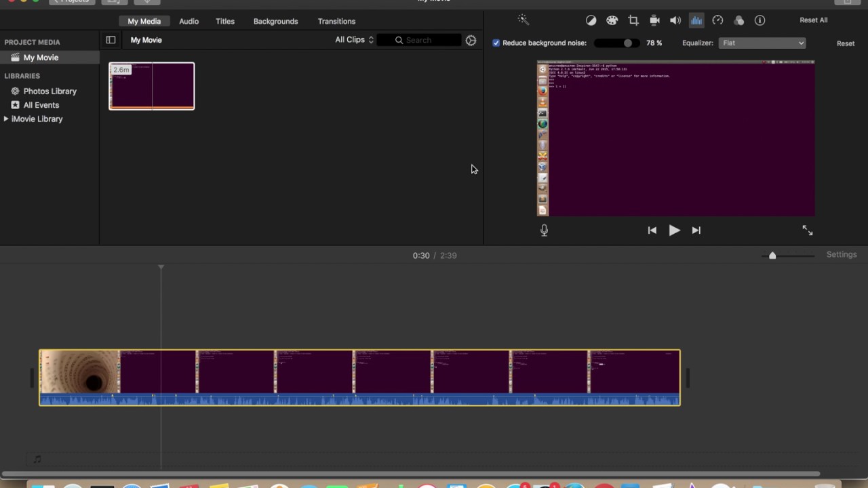
Task: Select the cropping tool
Action: tap(633, 20)
